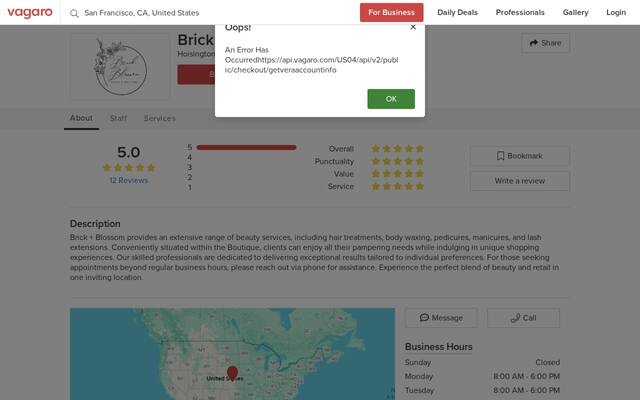Click the Service star rating
Image resolution: width=640 pixels, height=400 pixels.
(398, 187)
